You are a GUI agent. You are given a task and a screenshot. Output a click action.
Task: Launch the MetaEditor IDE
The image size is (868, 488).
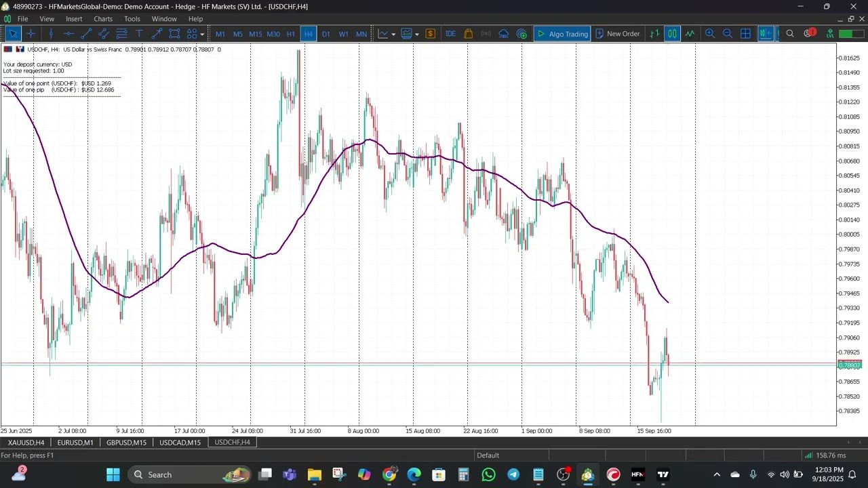pyautogui.click(x=451, y=34)
